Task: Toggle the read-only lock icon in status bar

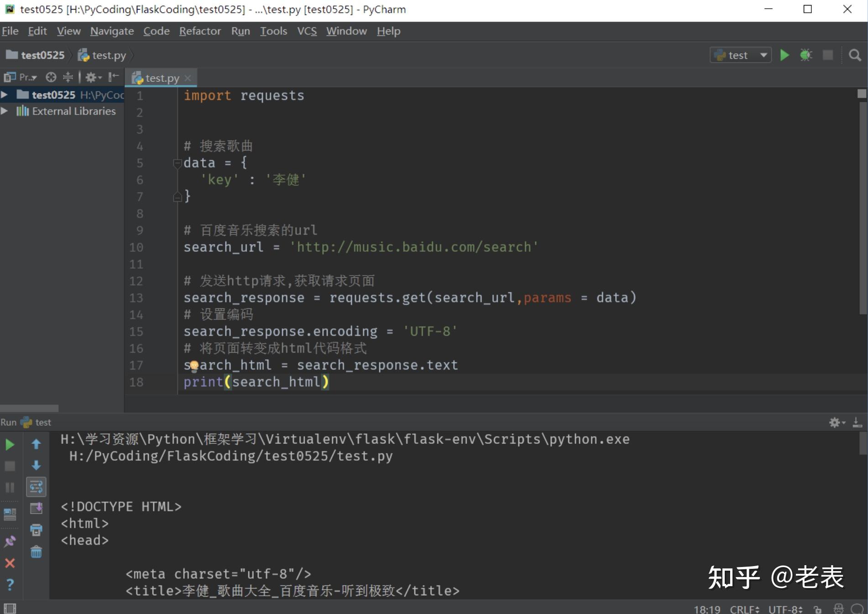Action: click(x=817, y=609)
